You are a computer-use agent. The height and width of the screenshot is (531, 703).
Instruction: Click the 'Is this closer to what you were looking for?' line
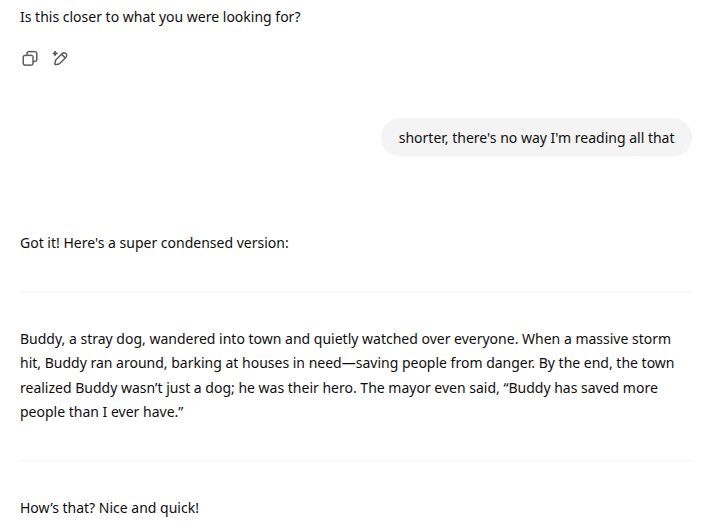(x=160, y=17)
